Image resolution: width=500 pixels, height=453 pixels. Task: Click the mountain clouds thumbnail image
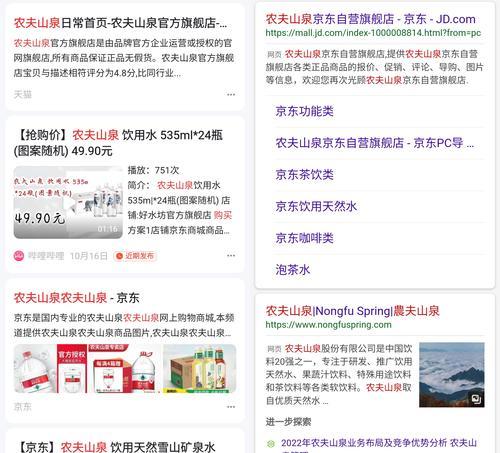tap(452, 375)
